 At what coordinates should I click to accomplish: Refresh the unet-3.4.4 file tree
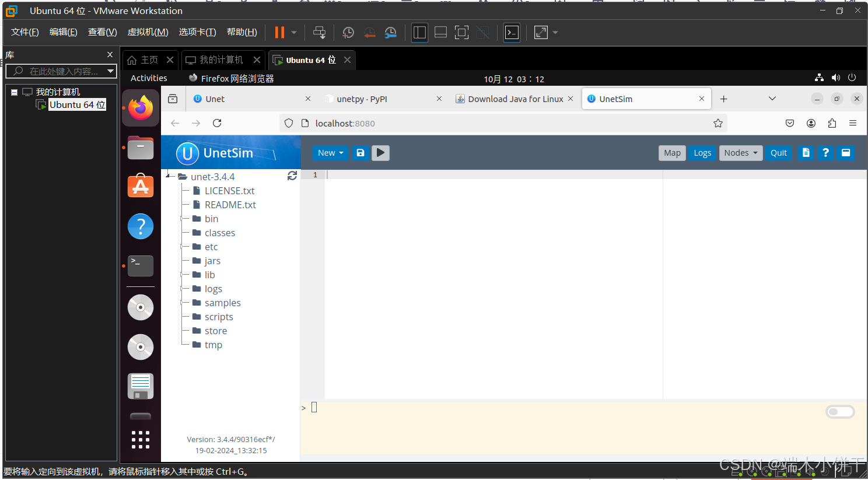coord(292,176)
